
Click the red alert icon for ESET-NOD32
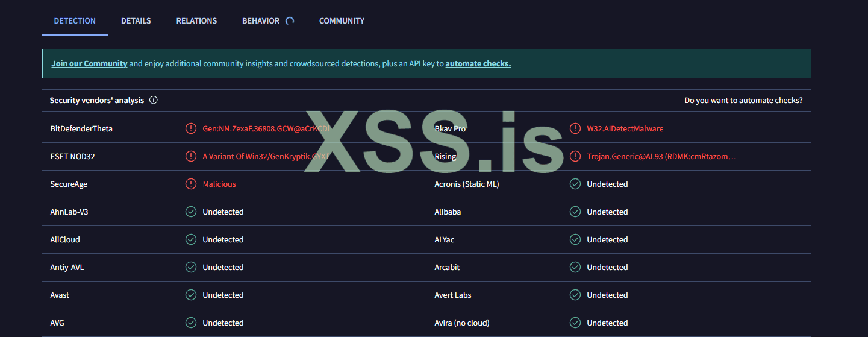191,156
